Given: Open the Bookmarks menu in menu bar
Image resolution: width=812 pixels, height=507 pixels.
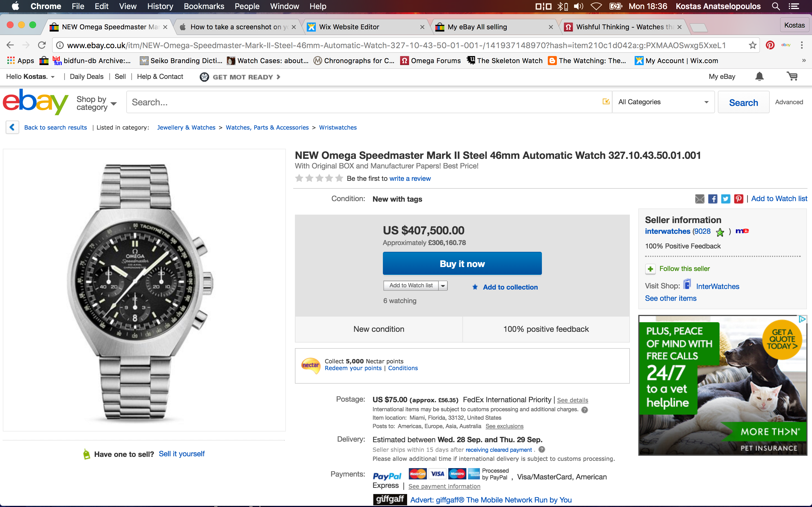Looking at the screenshot, I should coord(204,6).
